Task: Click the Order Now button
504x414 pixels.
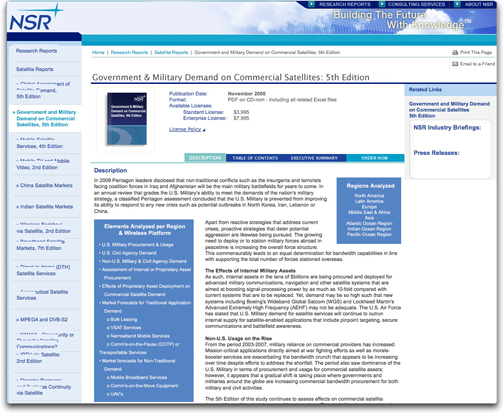Action: (x=375, y=158)
